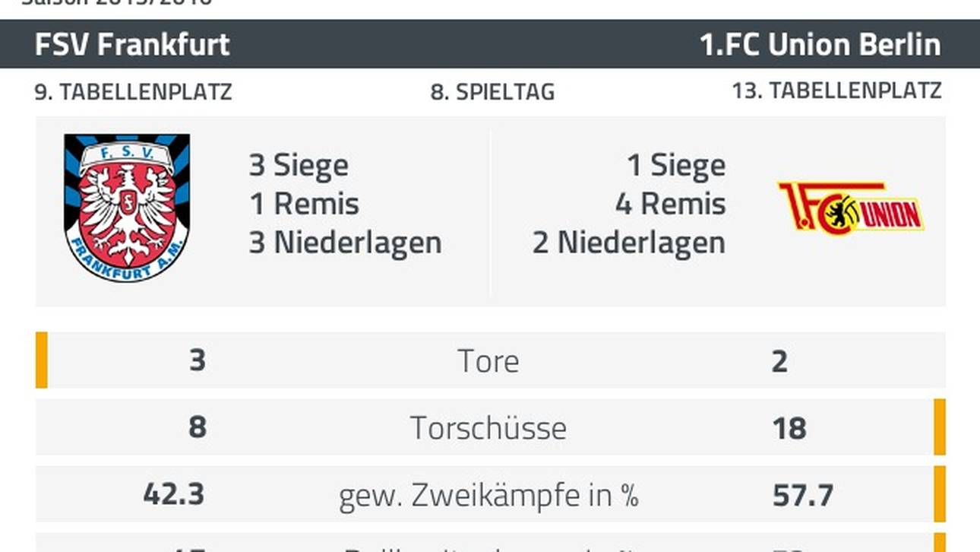This screenshot has height=552, width=980.
Task: Select the gew. Zweikämpfe in % row
Action: pos(491,494)
